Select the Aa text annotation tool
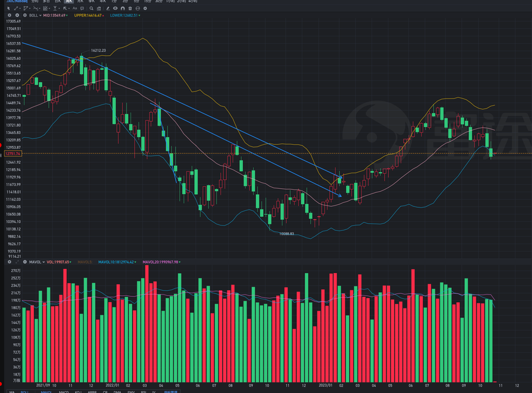This screenshot has height=393, width=532. point(75,8)
